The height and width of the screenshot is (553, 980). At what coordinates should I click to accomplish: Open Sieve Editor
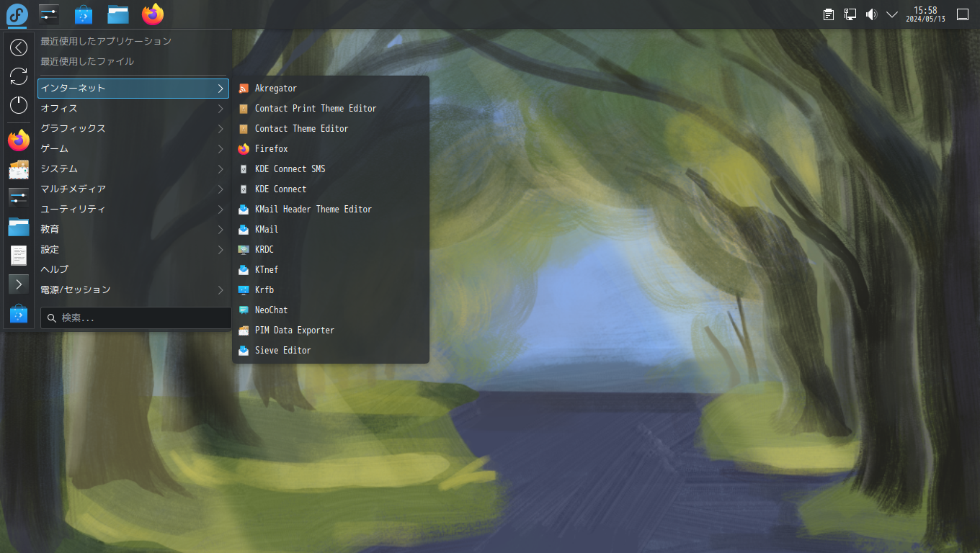(330, 351)
